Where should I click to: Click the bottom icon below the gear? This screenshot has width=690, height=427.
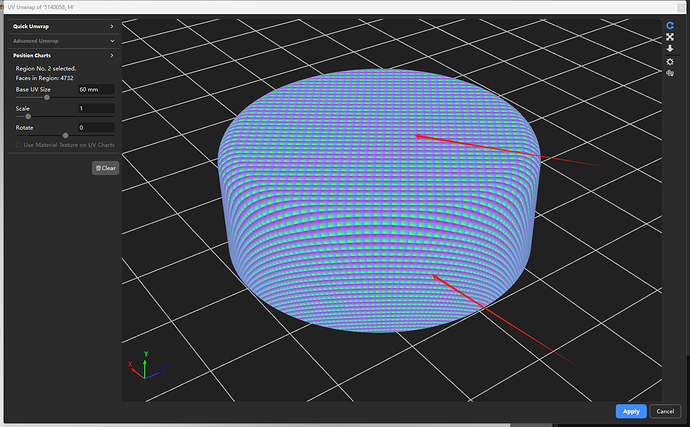coord(670,73)
